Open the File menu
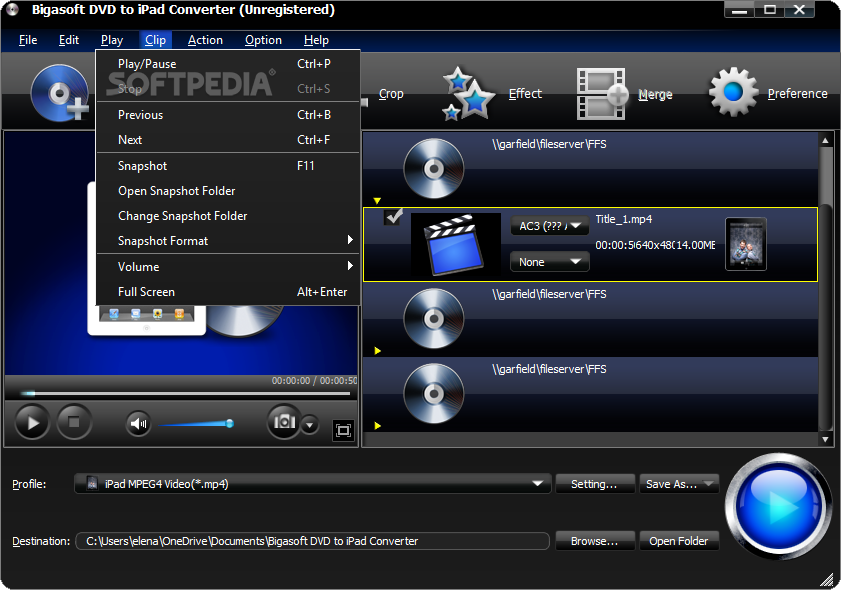The image size is (841, 590). pos(28,40)
